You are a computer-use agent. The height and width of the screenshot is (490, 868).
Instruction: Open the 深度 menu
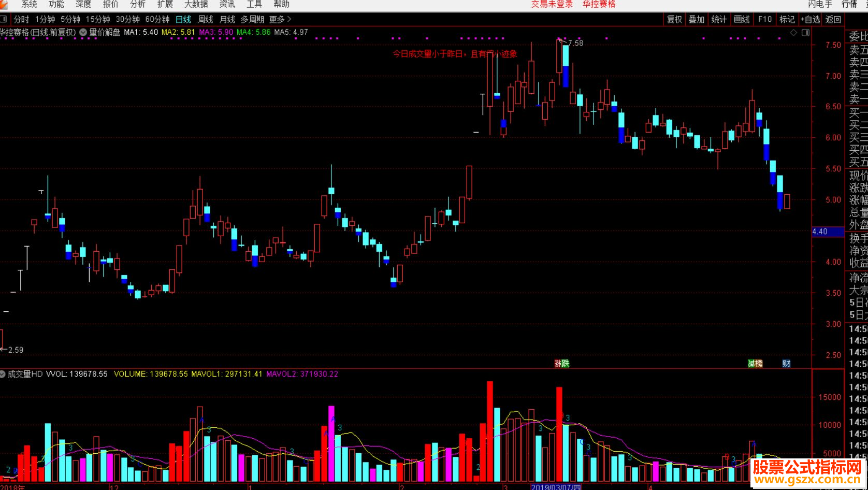(83, 4)
